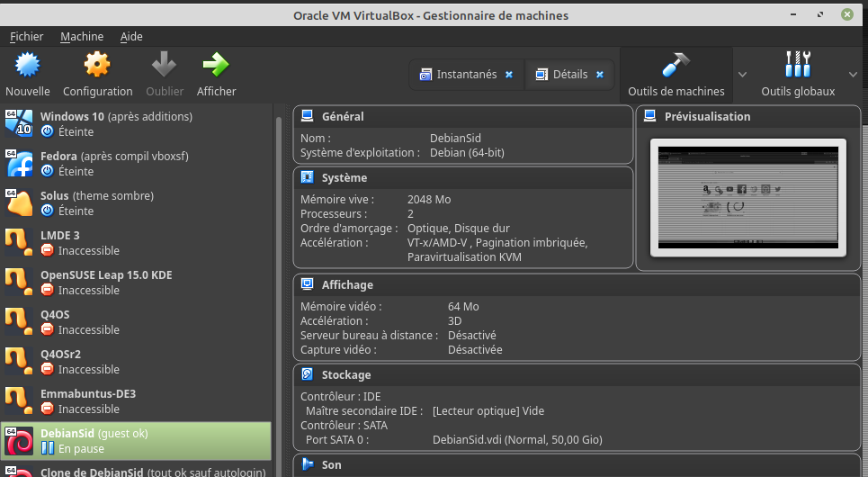The height and width of the screenshot is (477, 868).
Task: Click the Debian (64-bit) operating system value
Action: click(x=467, y=153)
